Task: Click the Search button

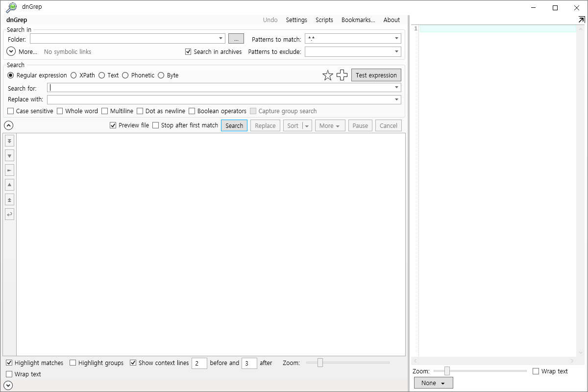Action: click(234, 126)
